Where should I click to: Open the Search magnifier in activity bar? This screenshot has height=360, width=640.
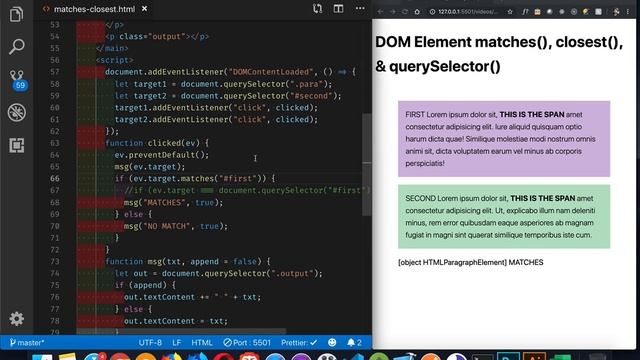(x=16, y=47)
